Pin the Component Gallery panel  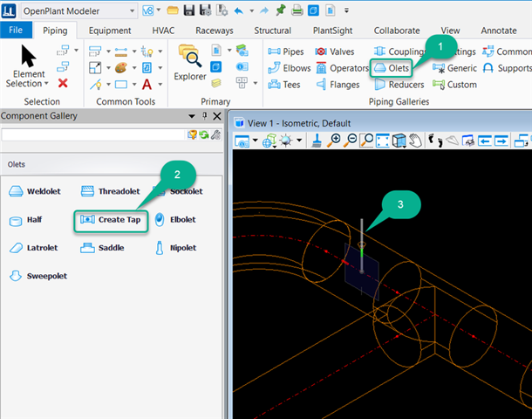coord(203,116)
